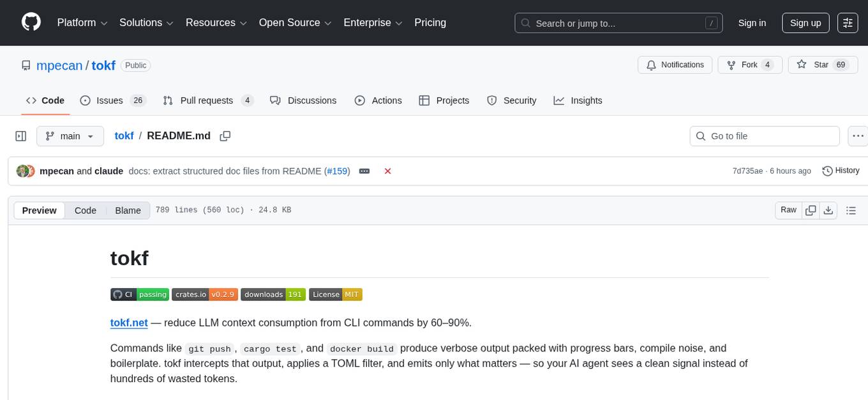Copy raw file contents
Viewport: 868px width, 400px height.
[x=811, y=210]
